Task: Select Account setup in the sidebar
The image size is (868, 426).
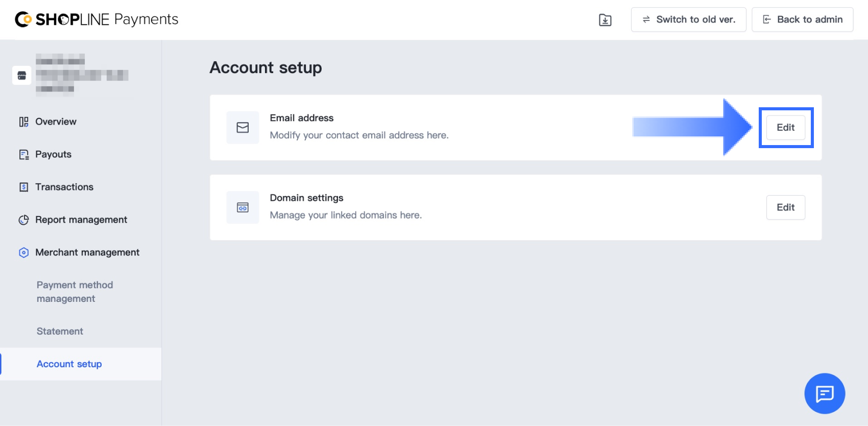Action: tap(69, 364)
